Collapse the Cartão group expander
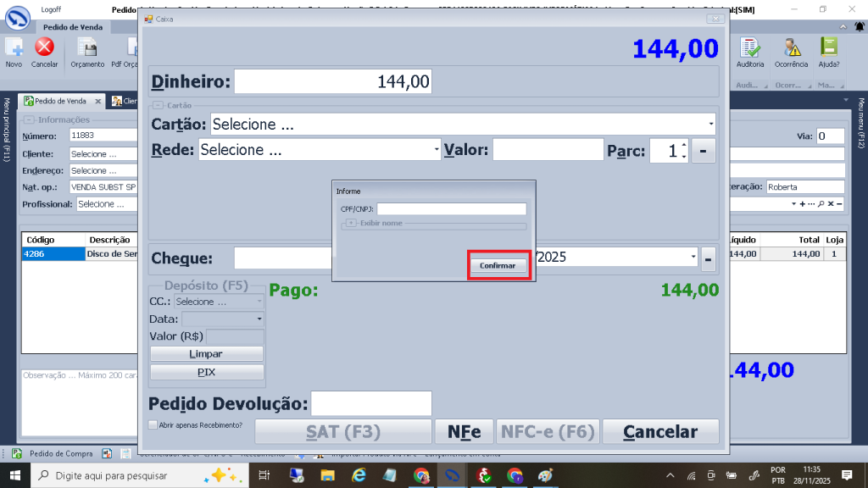868x488 pixels. point(158,105)
